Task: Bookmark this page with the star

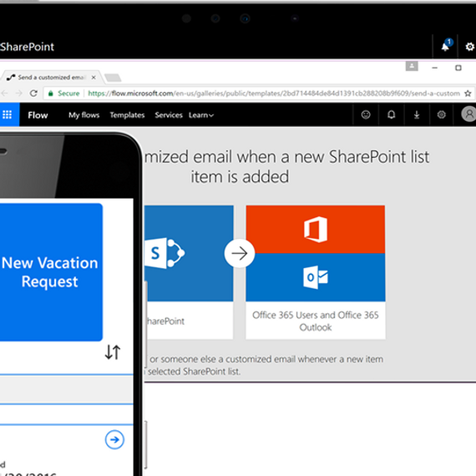Action: click(x=468, y=94)
